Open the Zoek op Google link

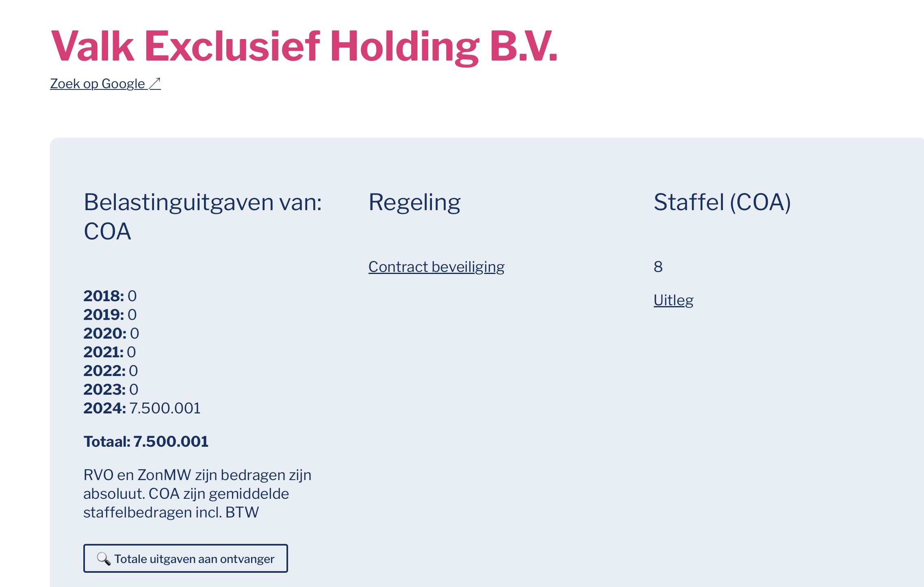pos(105,84)
